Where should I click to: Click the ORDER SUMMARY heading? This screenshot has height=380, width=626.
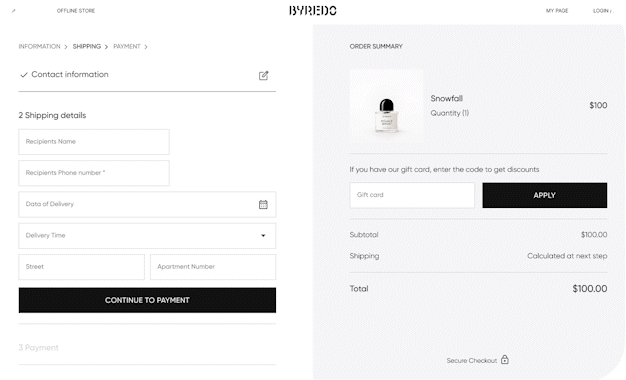pyautogui.click(x=376, y=46)
